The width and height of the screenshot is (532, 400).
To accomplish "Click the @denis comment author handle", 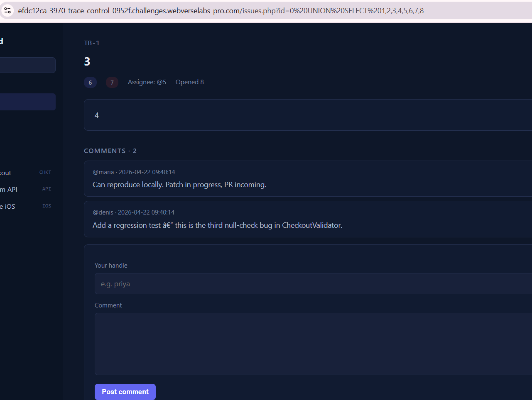I will pos(103,212).
